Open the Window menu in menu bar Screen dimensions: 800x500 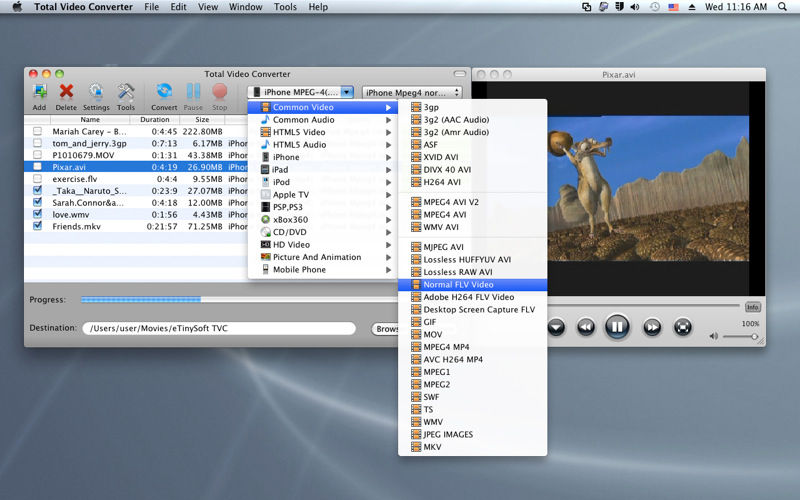click(245, 7)
